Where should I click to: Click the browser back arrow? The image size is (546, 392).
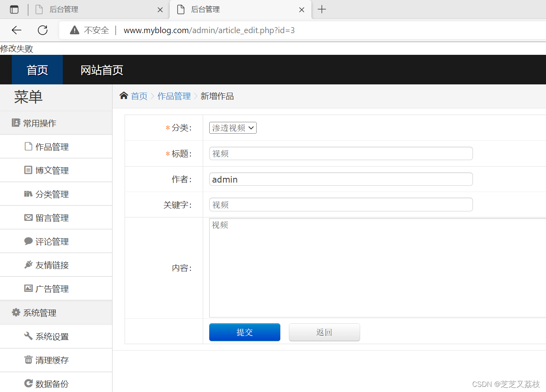pos(17,30)
